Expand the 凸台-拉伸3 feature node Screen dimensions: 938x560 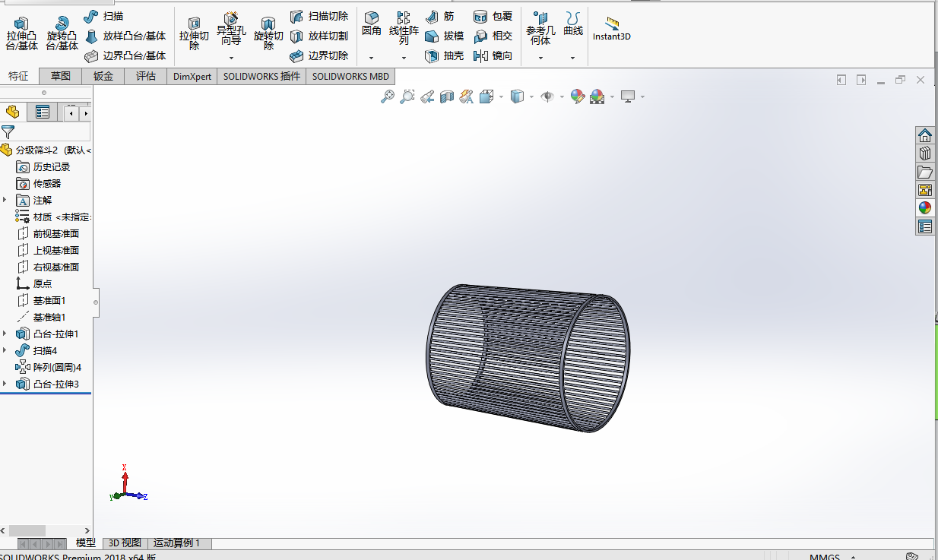point(5,384)
